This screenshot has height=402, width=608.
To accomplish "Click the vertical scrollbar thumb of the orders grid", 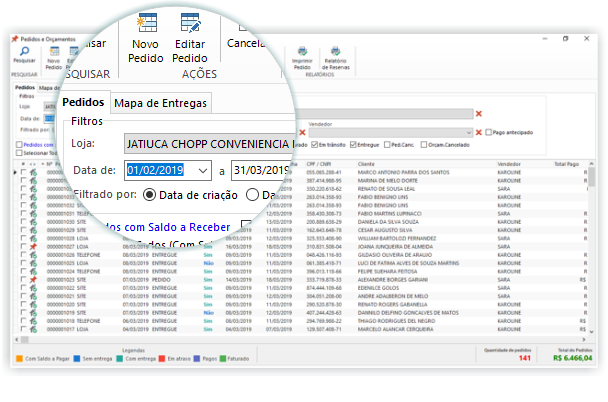I will tap(591, 176).
